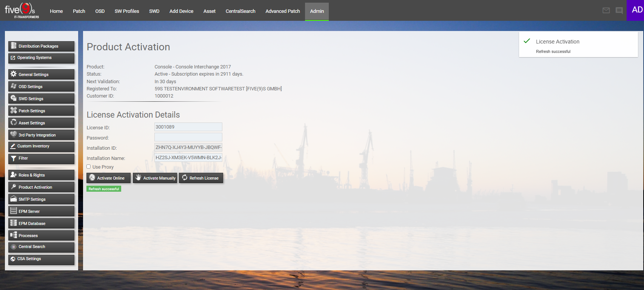Click the green Refresh successful status label

point(104,189)
